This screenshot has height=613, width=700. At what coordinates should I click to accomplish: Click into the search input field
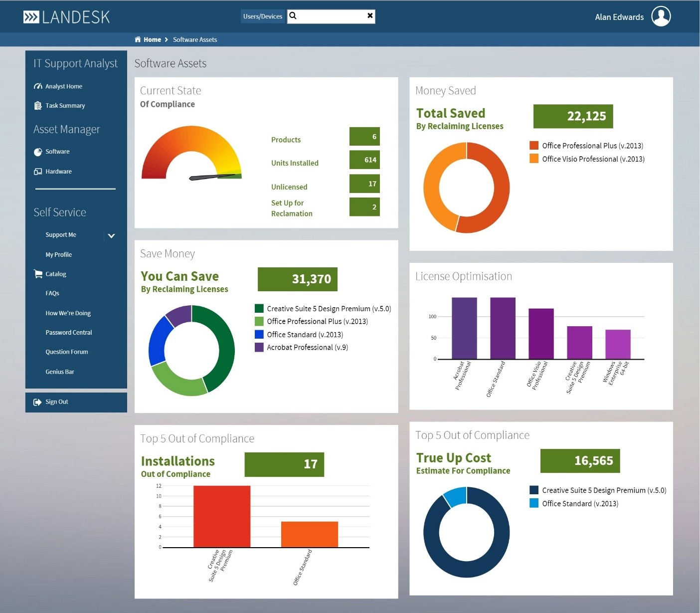pyautogui.click(x=332, y=16)
